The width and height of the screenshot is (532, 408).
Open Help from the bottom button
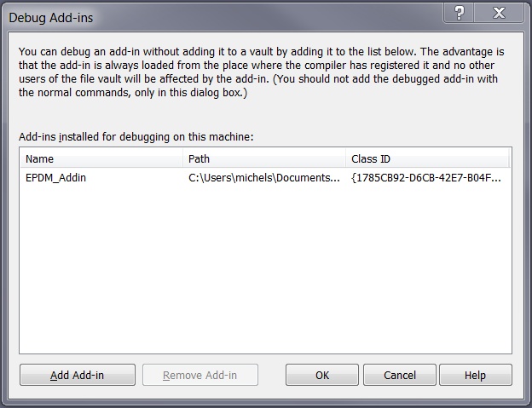point(475,375)
